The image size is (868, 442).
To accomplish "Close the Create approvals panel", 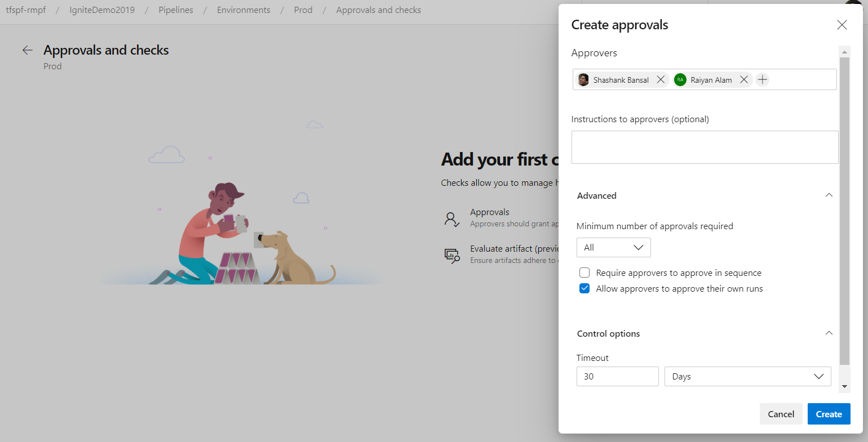I will (x=842, y=25).
